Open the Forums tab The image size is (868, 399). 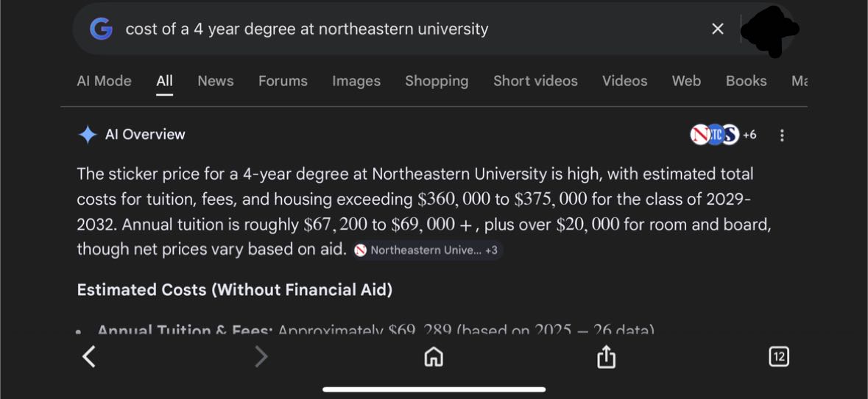pyautogui.click(x=283, y=81)
